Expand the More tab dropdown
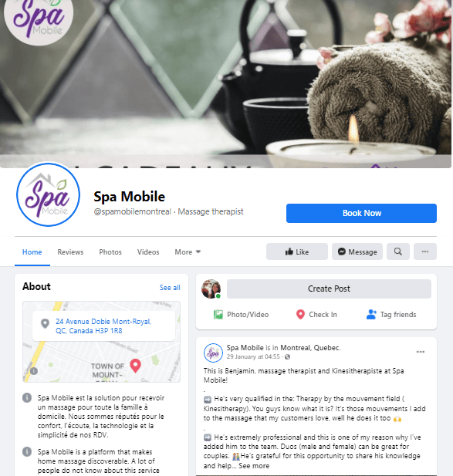453x476 pixels. (x=188, y=252)
